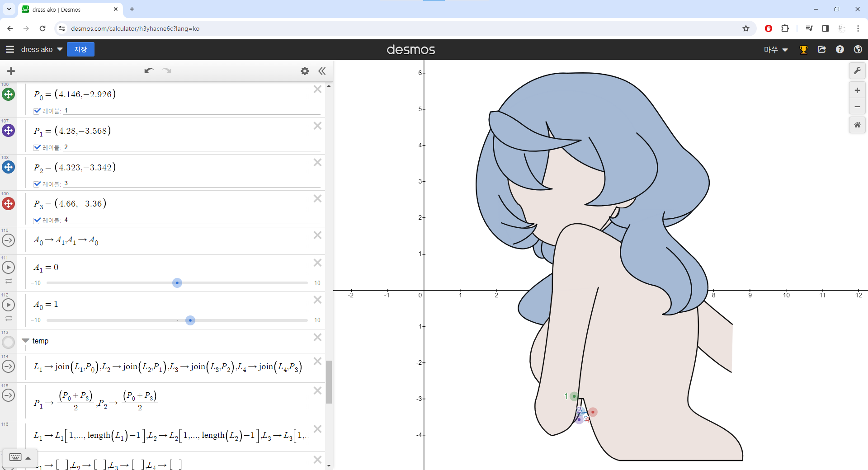Image resolution: width=868 pixels, height=470 pixels.
Task: Open the browser side panel icon
Action: pos(826,28)
